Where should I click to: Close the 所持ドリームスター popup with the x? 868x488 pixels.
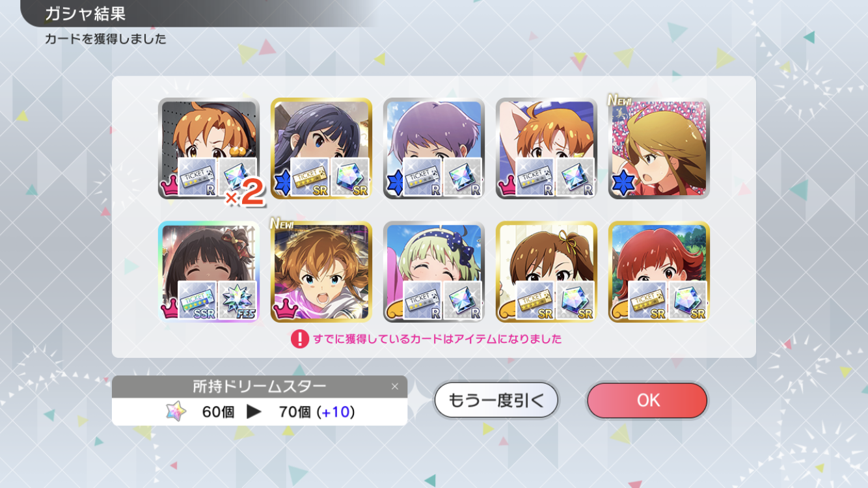click(x=394, y=386)
